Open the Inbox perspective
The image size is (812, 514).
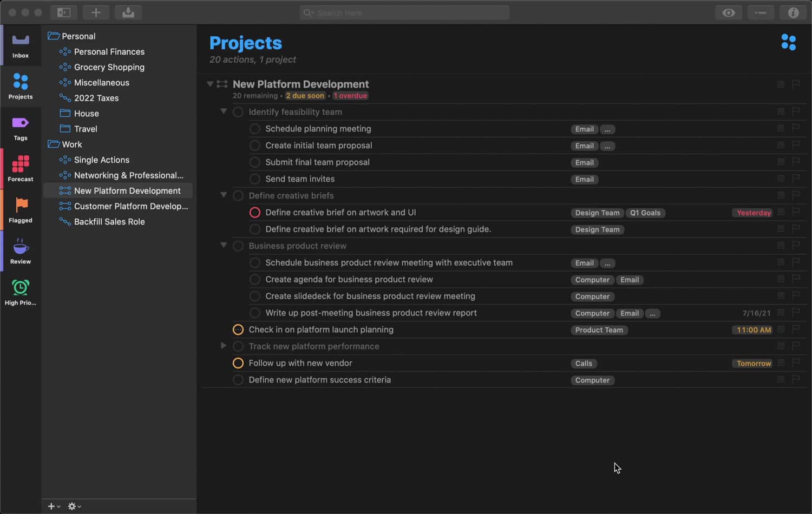[x=21, y=45]
